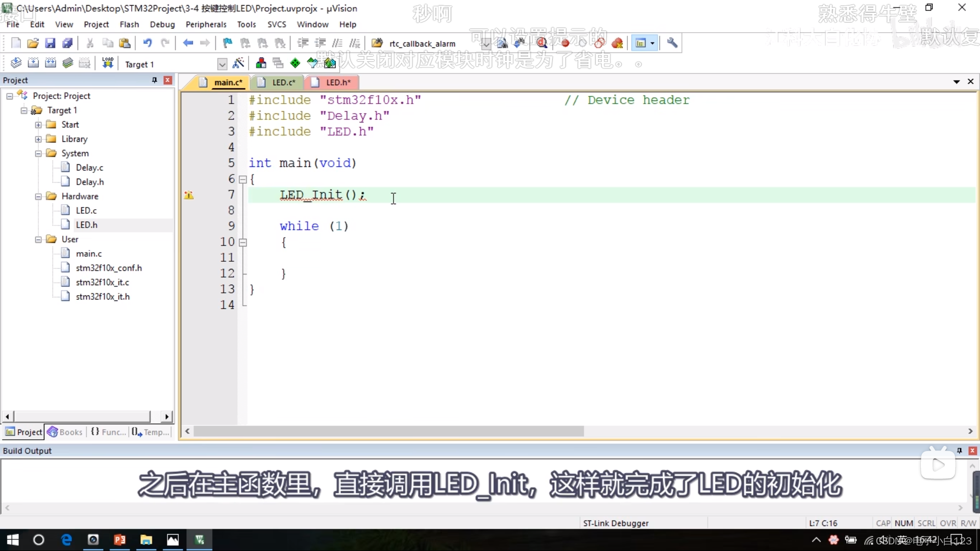Open the Target 1 selection dropdown
The width and height of the screenshot is (980, 551).
(222, 64)
